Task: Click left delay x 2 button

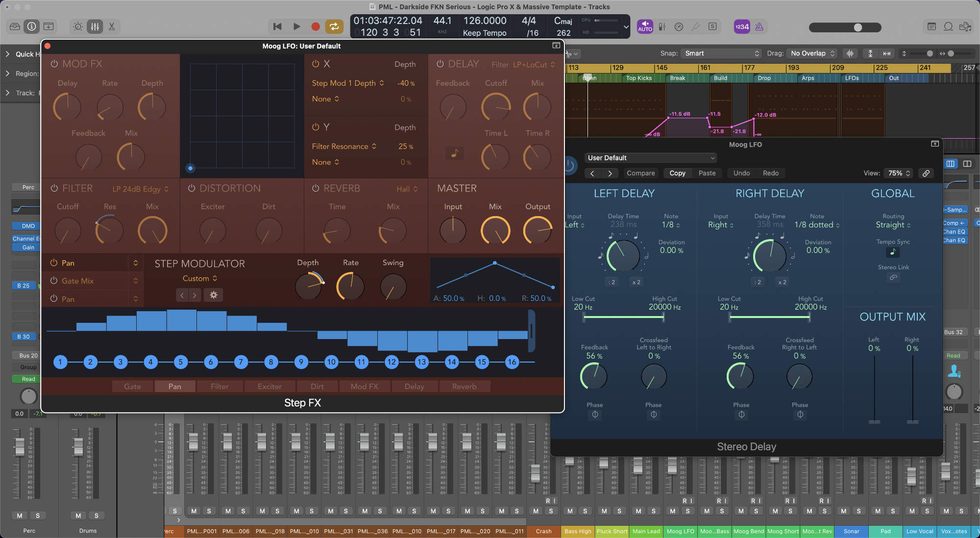Action: click(x=636, y=282)
